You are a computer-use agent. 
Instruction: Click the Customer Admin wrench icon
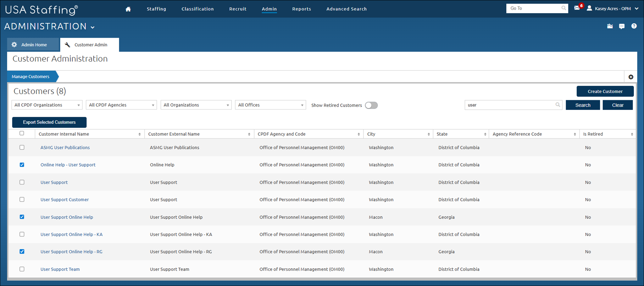coord(67,45)
